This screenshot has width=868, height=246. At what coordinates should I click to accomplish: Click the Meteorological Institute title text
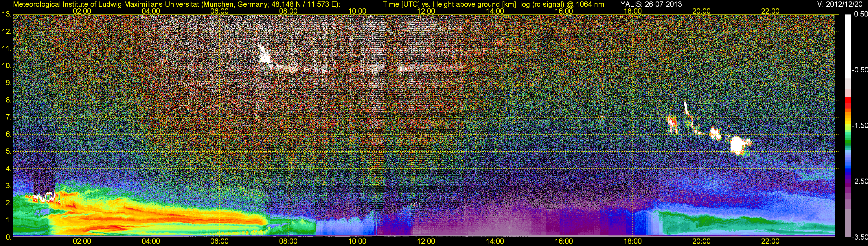(x=176, y=4)
